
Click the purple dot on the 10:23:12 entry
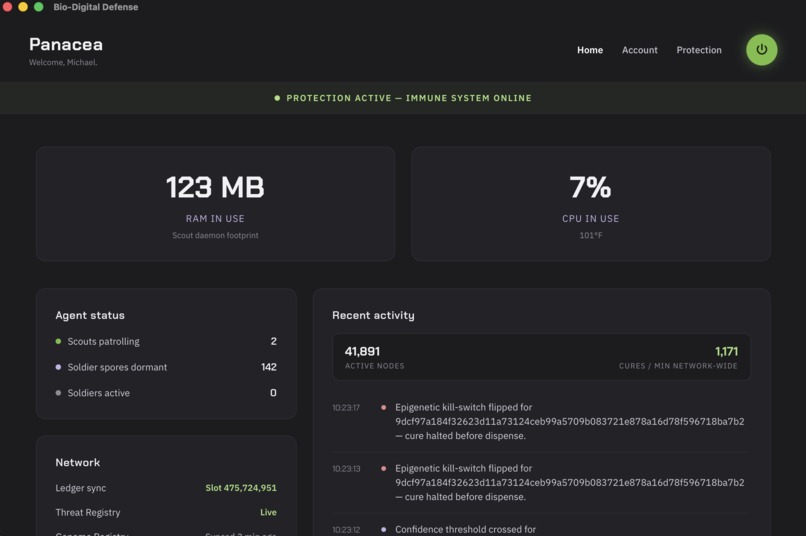click(383, 529)
